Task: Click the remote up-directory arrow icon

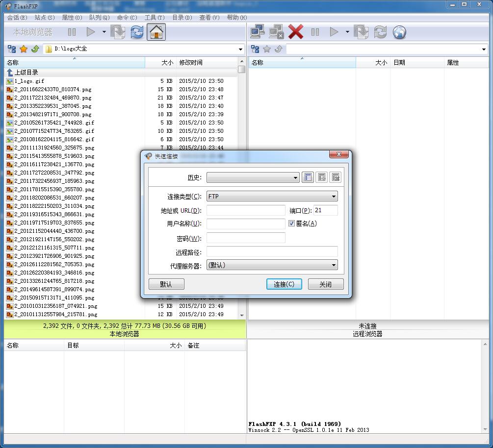Action: pyautogui.click(x=279, y=49)
